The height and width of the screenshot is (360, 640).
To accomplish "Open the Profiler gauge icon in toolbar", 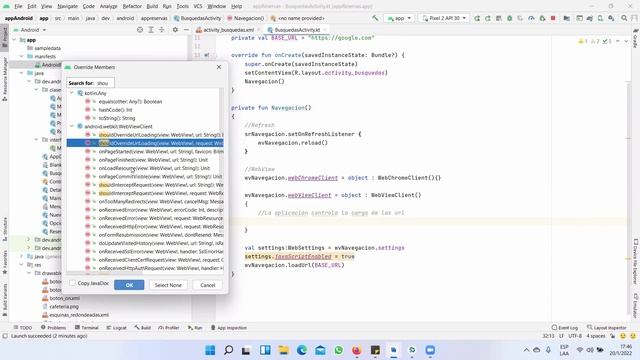I will tap(531, 18).
